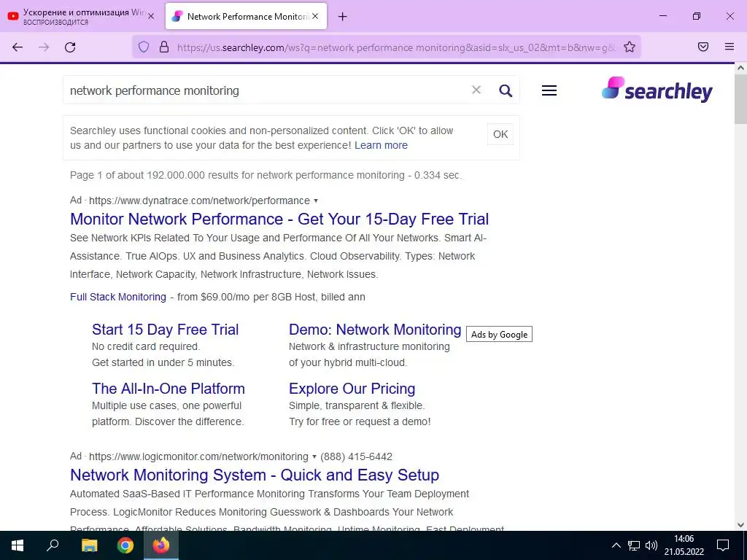Open Start 15 Day Free Trial link
Image resolution: width=747 pixels, height=560 pixels.
point(166,330)
